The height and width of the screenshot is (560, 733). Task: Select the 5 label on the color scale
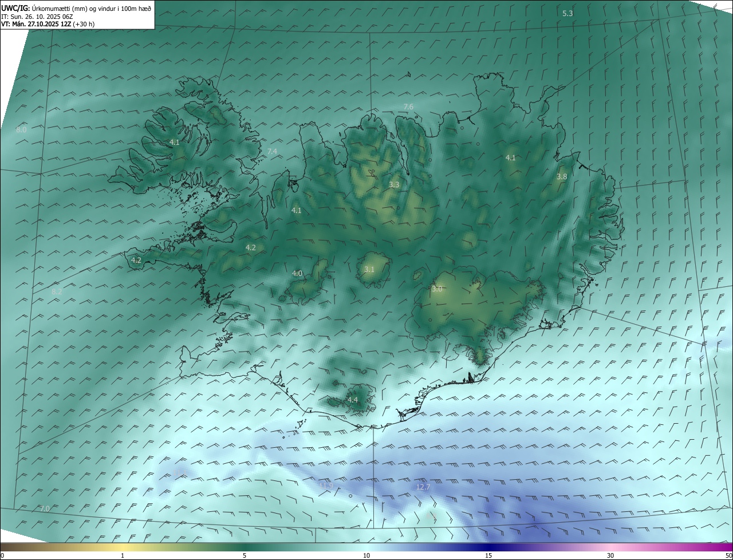(x=245, y=555)
